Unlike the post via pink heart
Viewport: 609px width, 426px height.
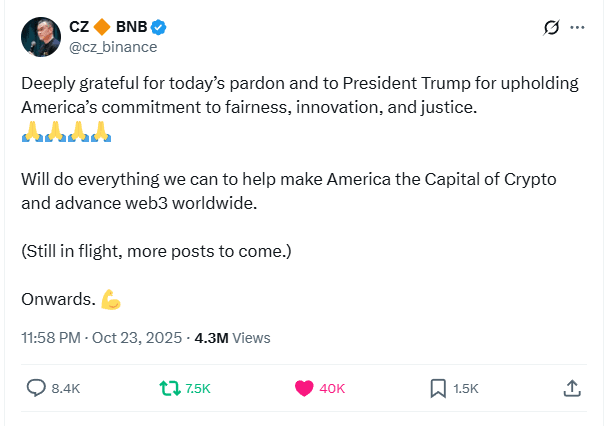click(304, 388)
